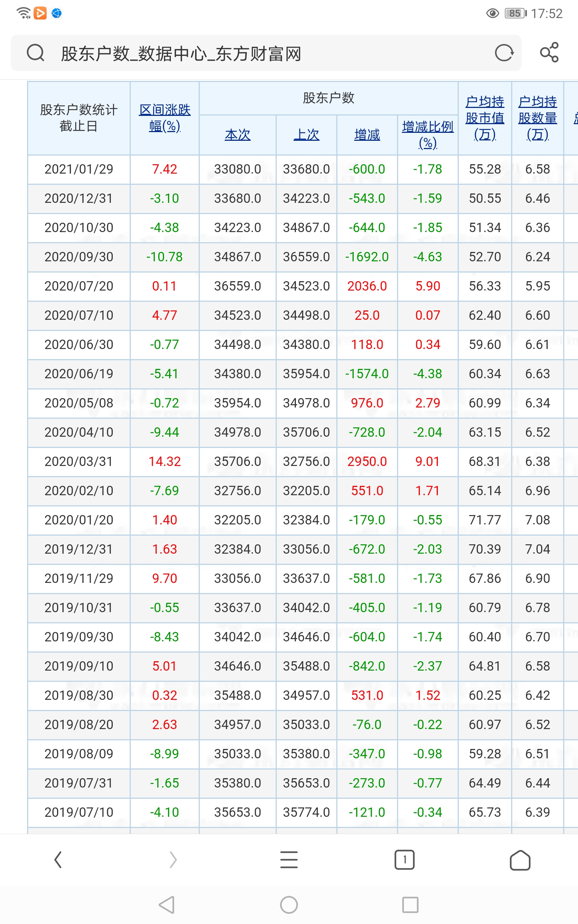
Task: Select date cell 2021/01/29
Action: pyautogui.click(x=79, y=169)
